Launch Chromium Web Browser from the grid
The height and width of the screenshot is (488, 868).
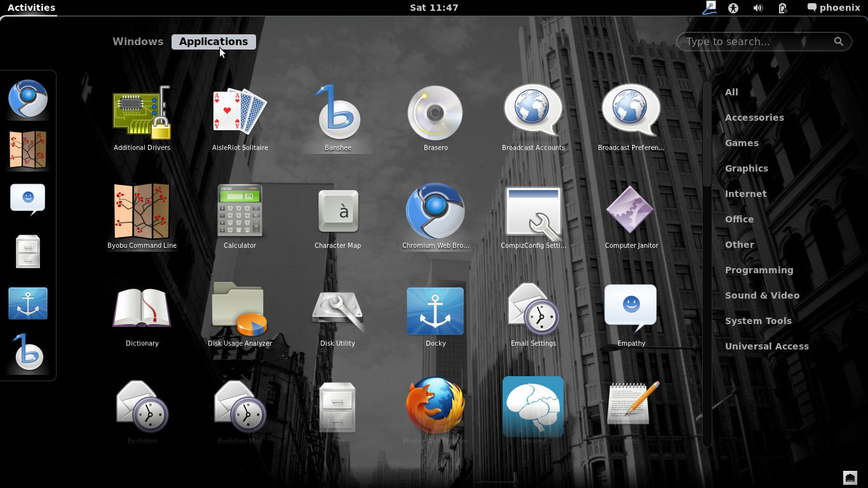click(x=435, y=217)
